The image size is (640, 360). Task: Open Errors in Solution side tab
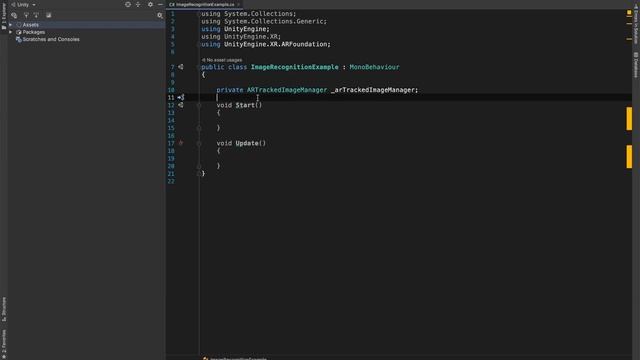pyautogui.click(x=636, y=24)
